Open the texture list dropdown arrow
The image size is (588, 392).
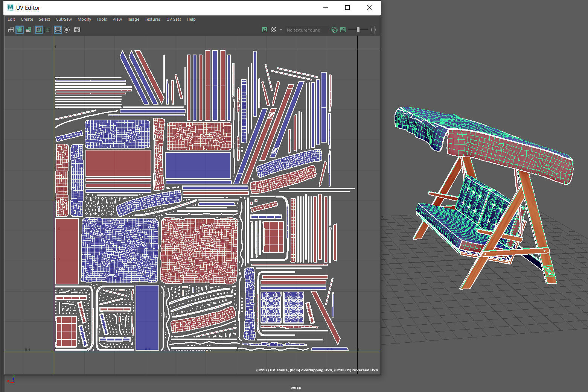[281, 30]
